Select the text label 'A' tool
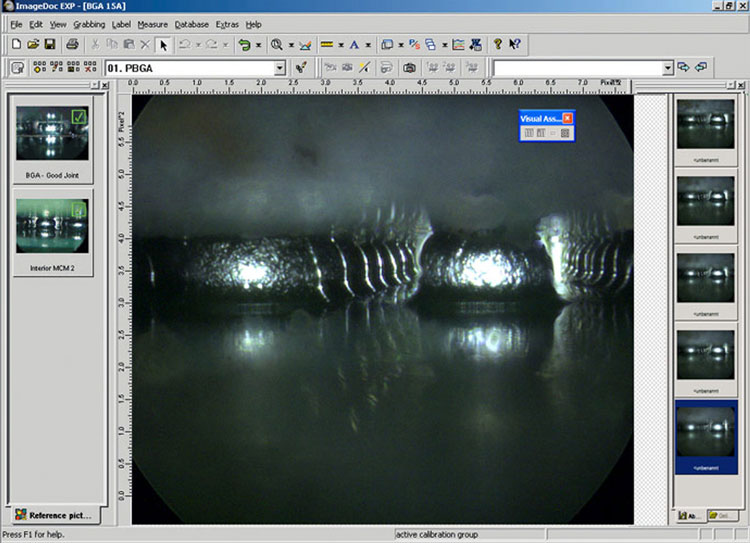Viewport: 750px width, 543px height. 354,44
